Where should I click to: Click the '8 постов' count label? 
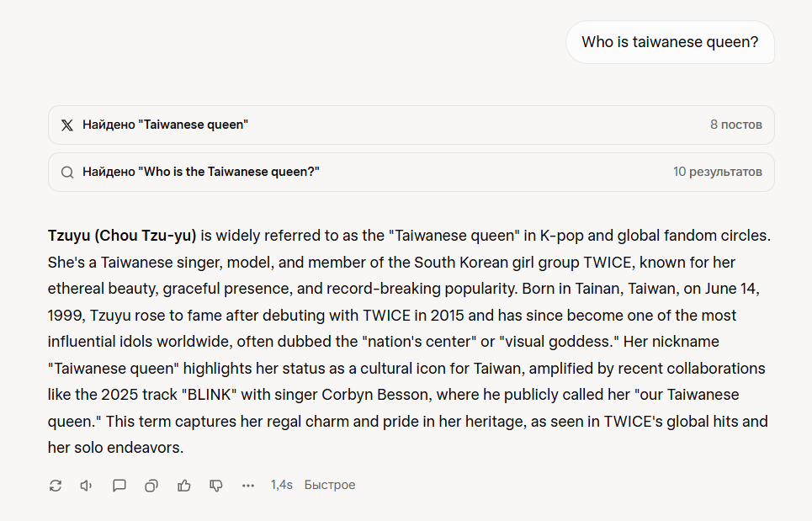coord(735,125)
